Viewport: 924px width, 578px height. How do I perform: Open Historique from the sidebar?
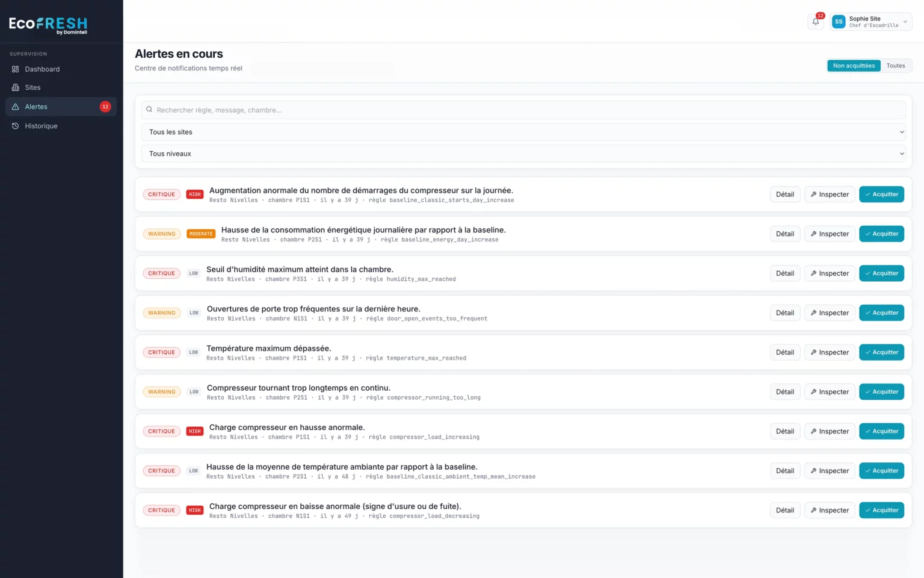tap(61, 126)
